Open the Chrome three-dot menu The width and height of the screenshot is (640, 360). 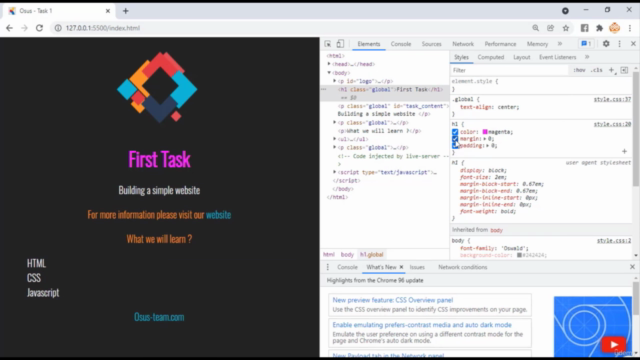(x=630, y=28)
